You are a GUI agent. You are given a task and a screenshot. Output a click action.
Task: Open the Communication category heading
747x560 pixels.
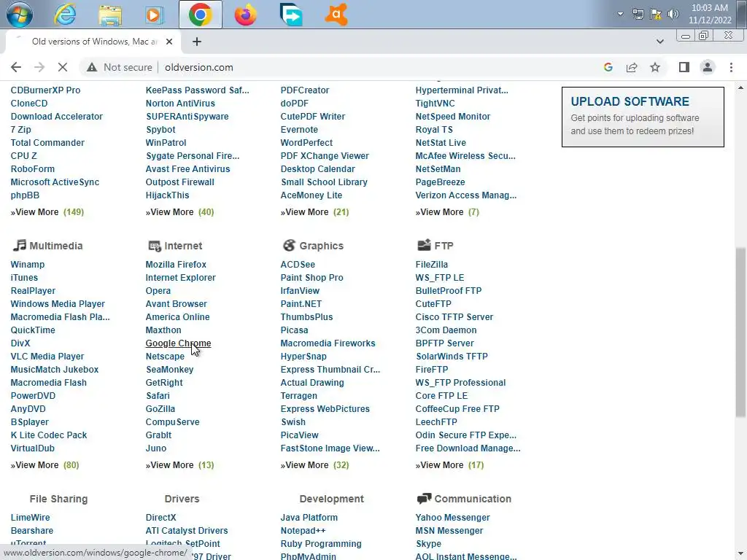click(x=473, y=499)
